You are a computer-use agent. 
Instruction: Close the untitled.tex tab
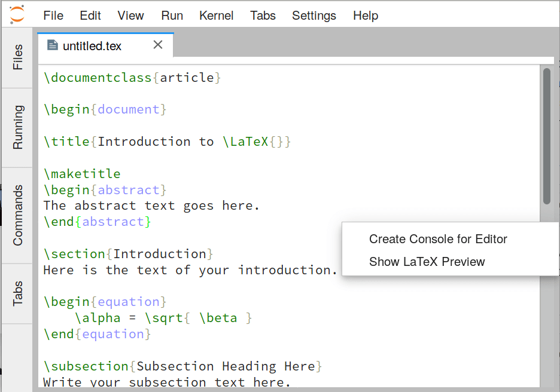click(x=158, y=45)
